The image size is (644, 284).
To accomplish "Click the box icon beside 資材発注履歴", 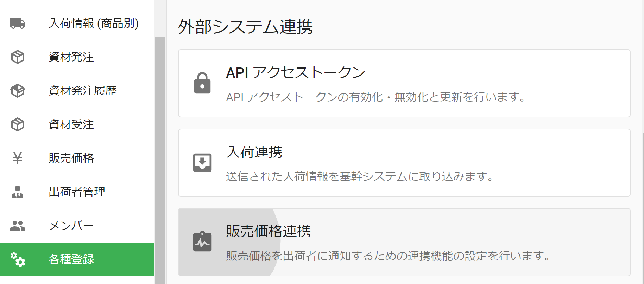I will click(x=18, y=91).
